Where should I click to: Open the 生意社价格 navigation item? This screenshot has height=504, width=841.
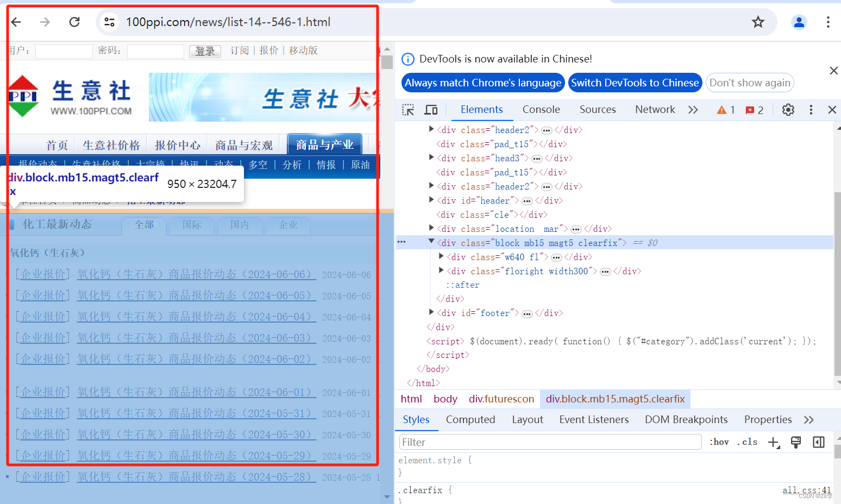(x=111, y=145)
